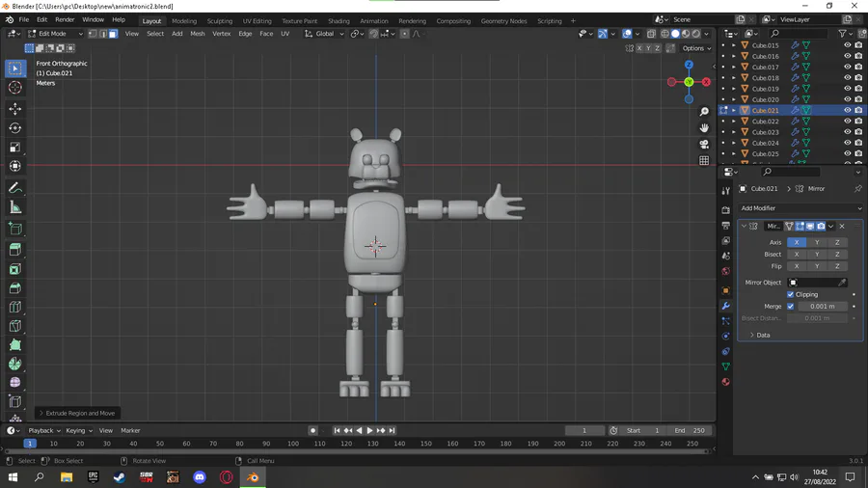Select the Spin tool
The image size is (868, 488).
[14, 364]
